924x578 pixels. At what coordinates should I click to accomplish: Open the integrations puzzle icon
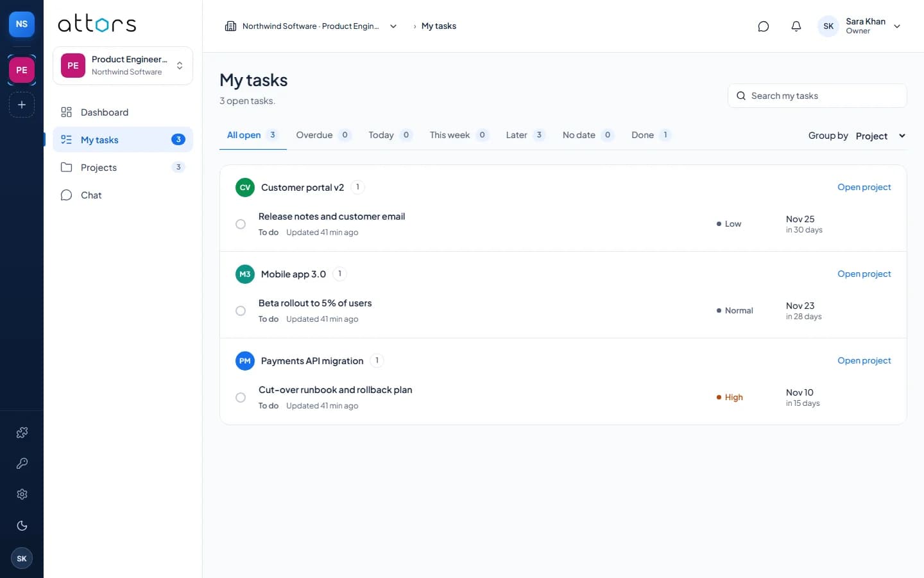click(22, 432)
